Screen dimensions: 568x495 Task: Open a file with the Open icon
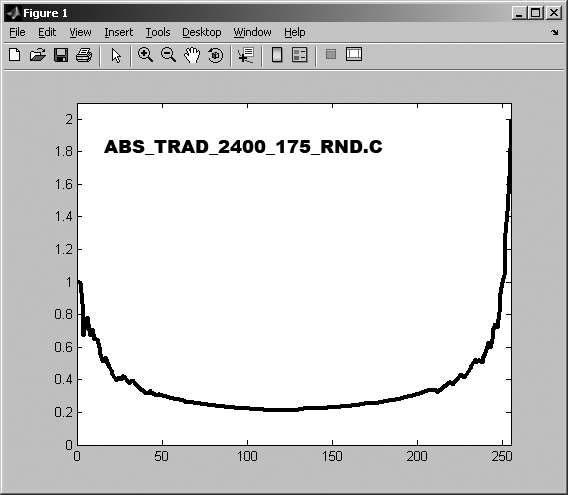click(38, 55)
